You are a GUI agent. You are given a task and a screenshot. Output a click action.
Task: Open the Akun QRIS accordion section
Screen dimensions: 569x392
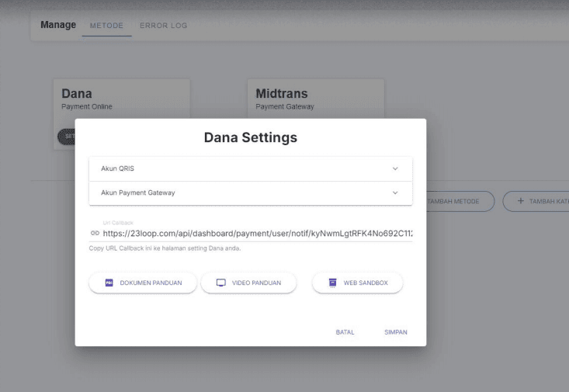233,169
